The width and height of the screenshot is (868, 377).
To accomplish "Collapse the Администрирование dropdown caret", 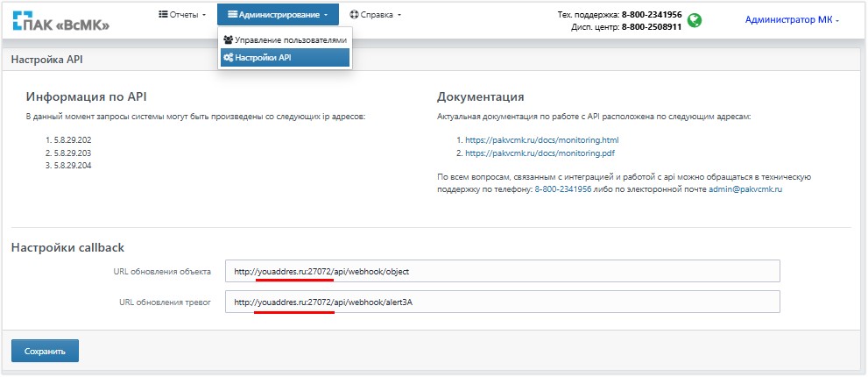I will pos(326,16).
